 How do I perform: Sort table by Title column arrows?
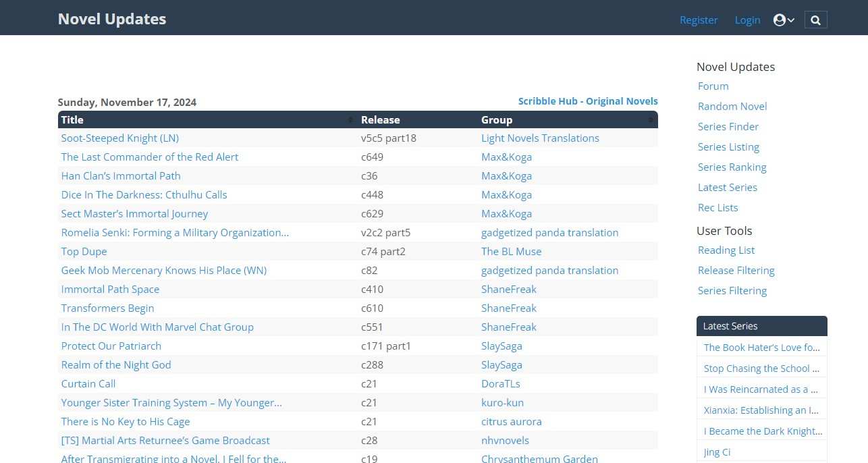[350, 120]
